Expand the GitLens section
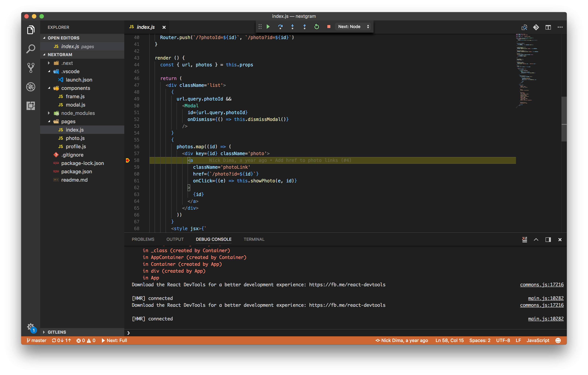Image resolution: width=588 pixels, height=375 pixels. (x=82, y=332)
